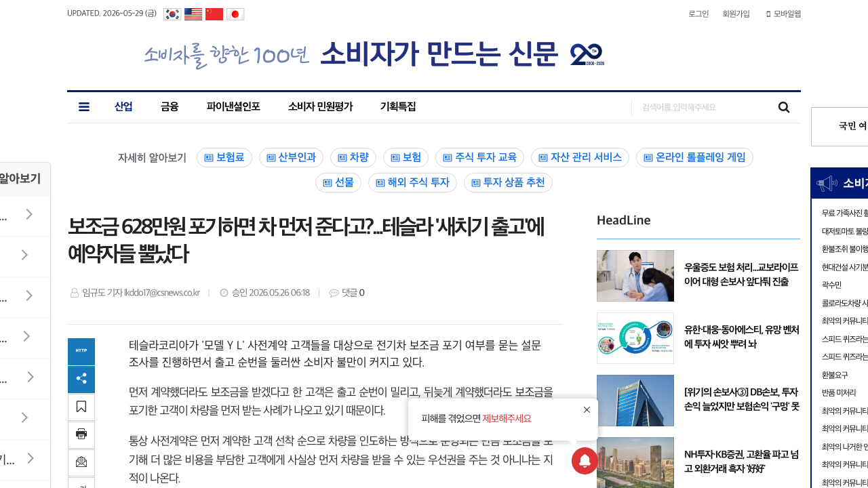Read the 우울증도 보험 처리 headline

[742, 274]
